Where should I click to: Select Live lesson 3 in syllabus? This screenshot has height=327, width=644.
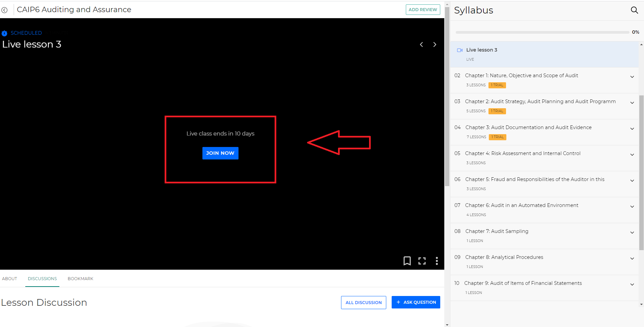(x=544, y=54)
